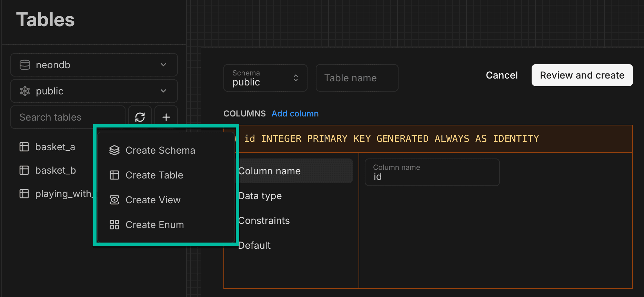Cancel the table creation
The height and width of the screenshot is (297, 644).
502,75
